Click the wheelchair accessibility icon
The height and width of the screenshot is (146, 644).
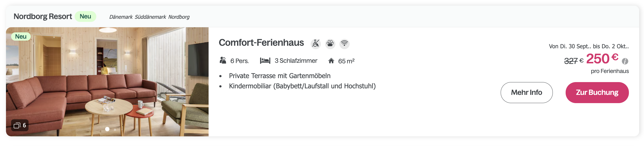tap(316, 43)
